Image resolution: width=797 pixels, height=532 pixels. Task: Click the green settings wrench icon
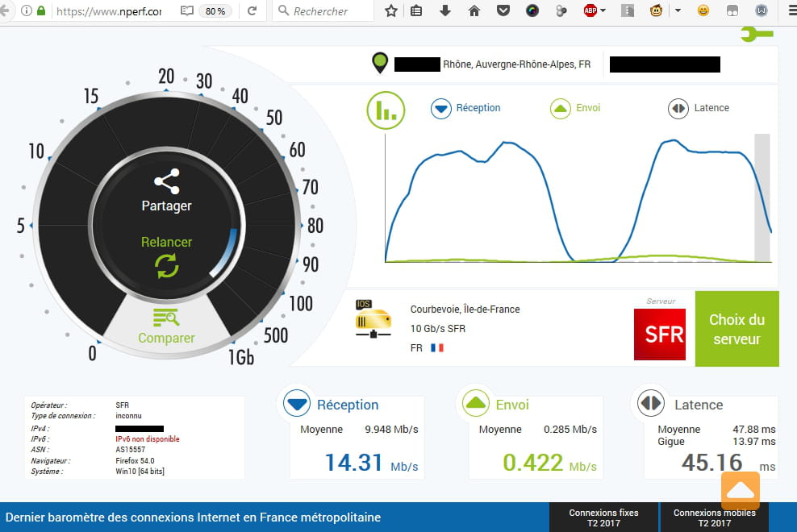(x=757, y=35)
